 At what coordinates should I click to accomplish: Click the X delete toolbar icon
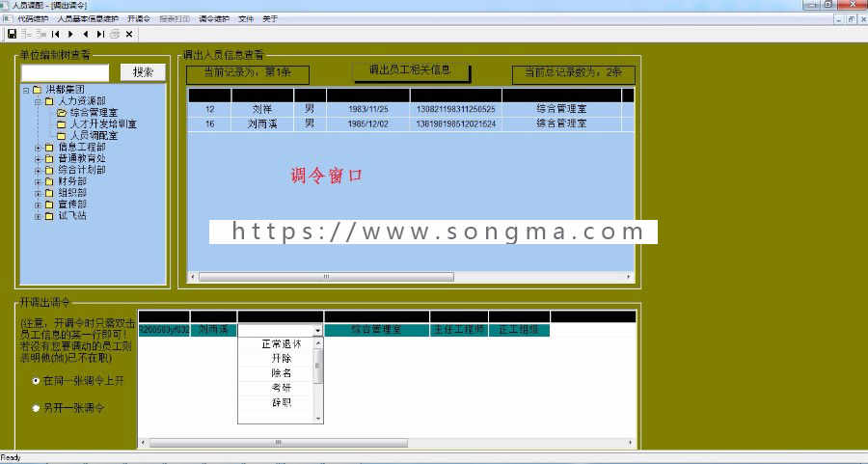point(129,35)
